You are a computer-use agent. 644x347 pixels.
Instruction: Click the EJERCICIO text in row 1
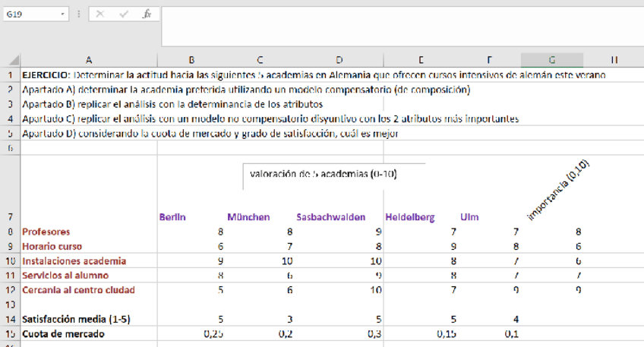click(x=46, y=75)
